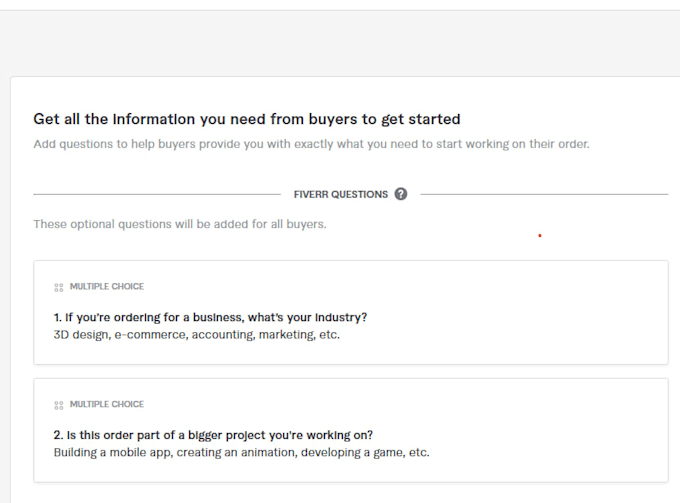680x503 pixels.
Task: Click the 'Add questions to help buyers' subtitle
Action: 311,144
